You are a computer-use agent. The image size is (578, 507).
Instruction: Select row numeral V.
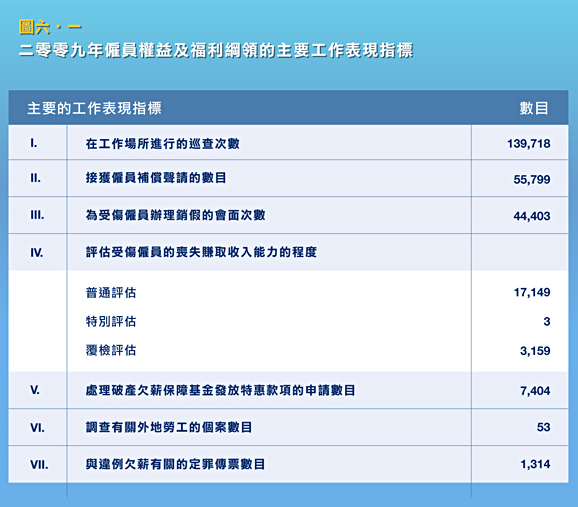pyautogui.click(x=35, y=390)
